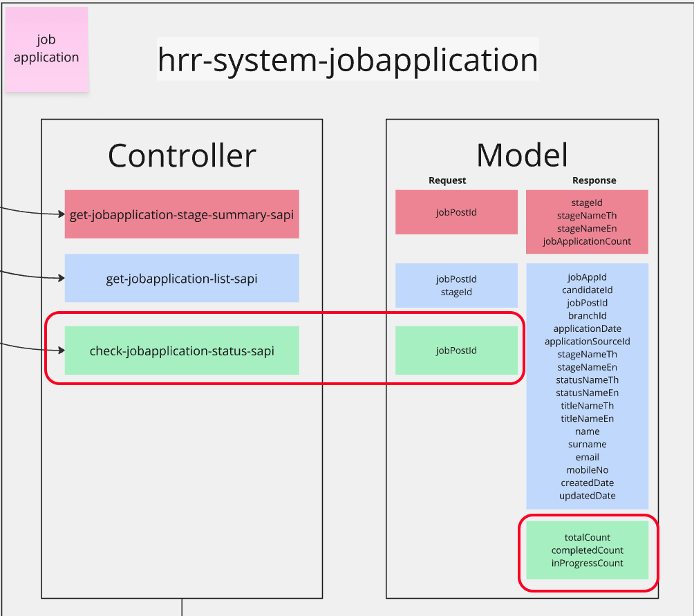Image resolution: width=694 pixels, height=616 pixels.
Task: Select the arrow leading into get-jobapplication-list-sapi
Action: point(35,276)
